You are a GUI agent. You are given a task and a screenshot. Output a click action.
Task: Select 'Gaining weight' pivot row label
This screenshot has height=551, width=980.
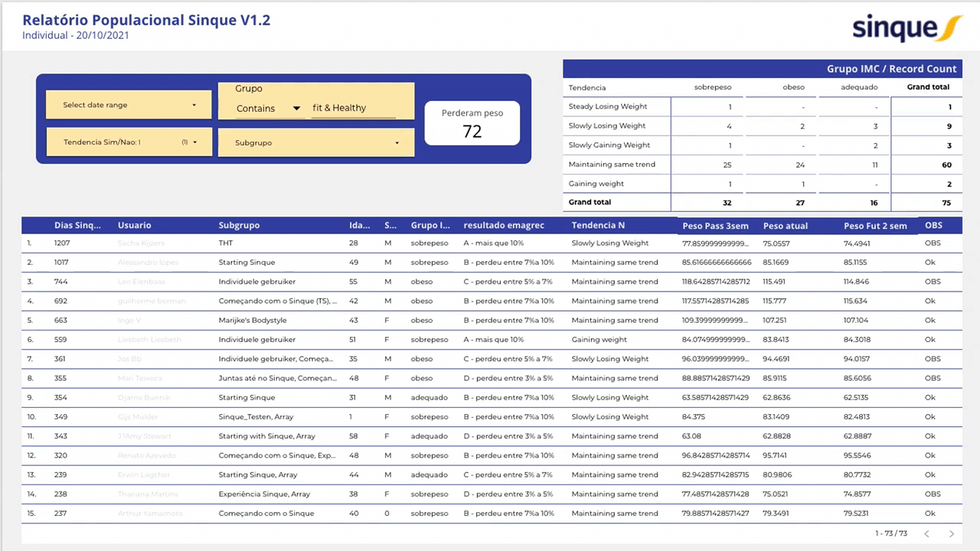click(x=596, y=184)
